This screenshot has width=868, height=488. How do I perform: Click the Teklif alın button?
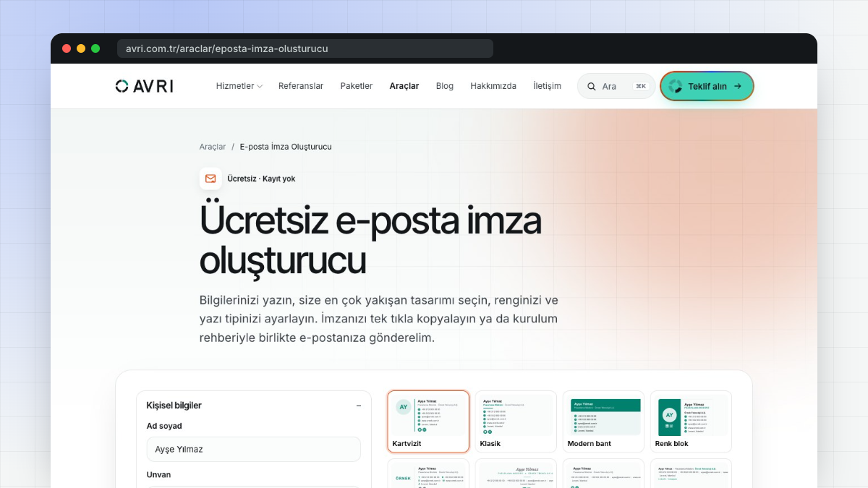tap(707, 86)
